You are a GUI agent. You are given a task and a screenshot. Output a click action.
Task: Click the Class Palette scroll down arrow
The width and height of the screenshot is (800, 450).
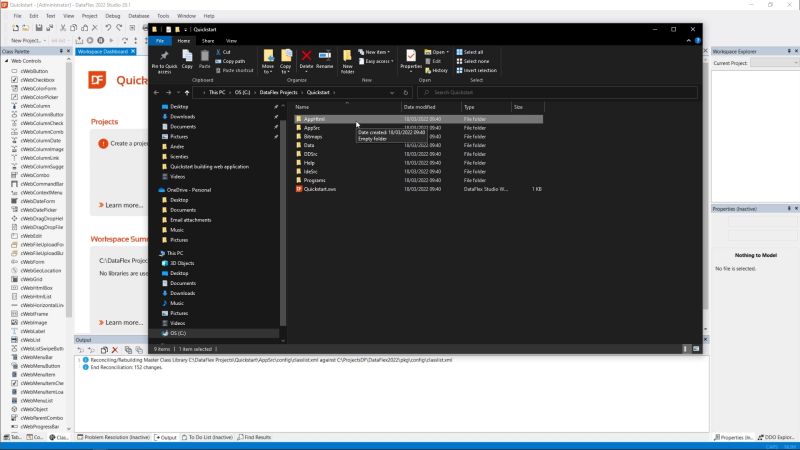69,429
